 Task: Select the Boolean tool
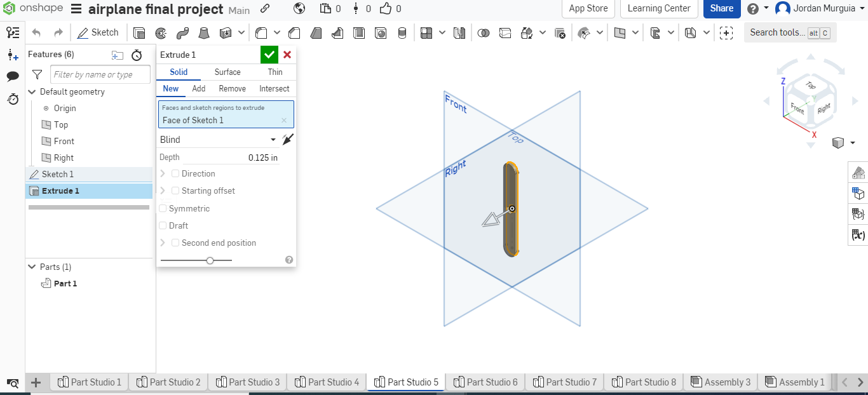(484, 32)
